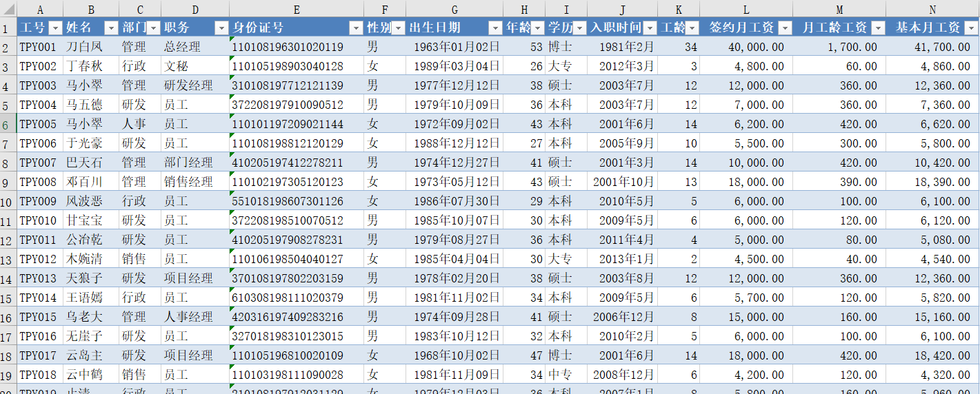Select name cell 云中鹤
Screen dimensions: 980x394
click(x=91, y=375)
